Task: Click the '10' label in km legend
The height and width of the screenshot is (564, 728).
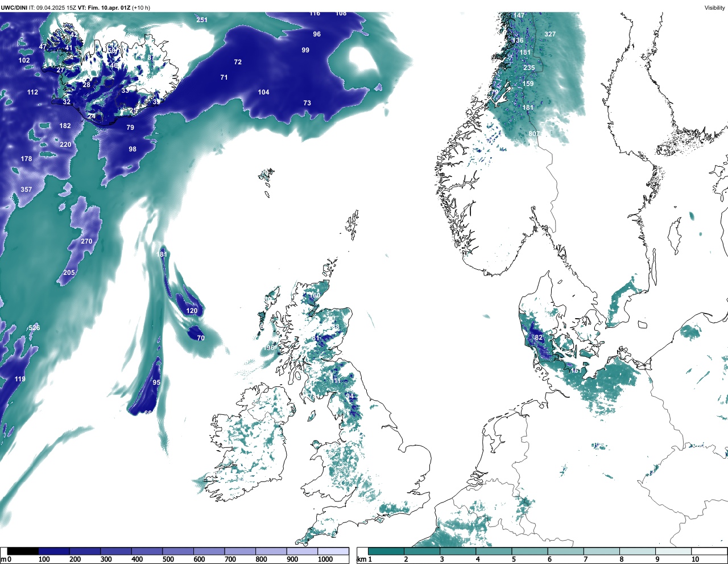Action: 695,559
